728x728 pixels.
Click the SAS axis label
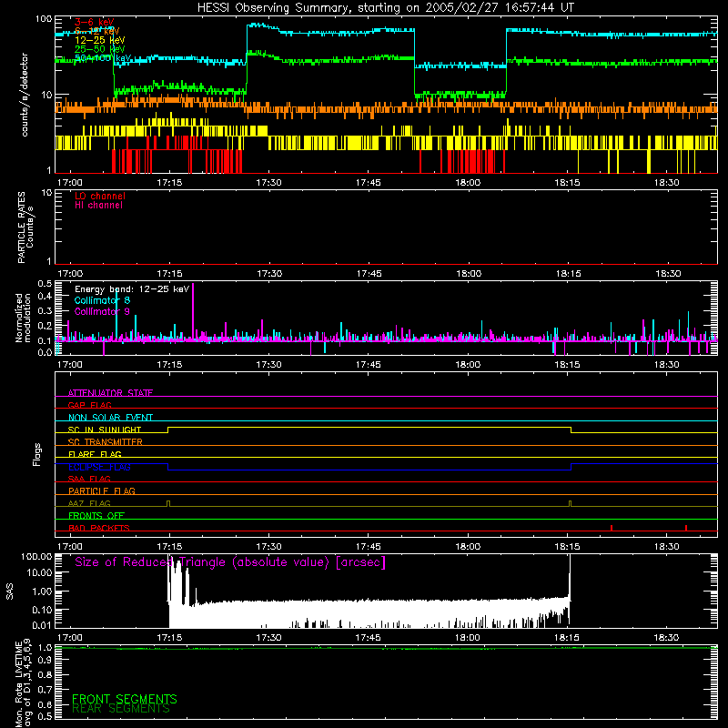tap(10, 591)
